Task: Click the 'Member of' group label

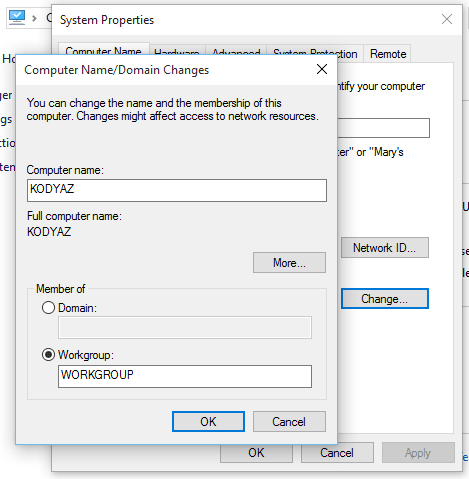Action: tap(61, 289)
